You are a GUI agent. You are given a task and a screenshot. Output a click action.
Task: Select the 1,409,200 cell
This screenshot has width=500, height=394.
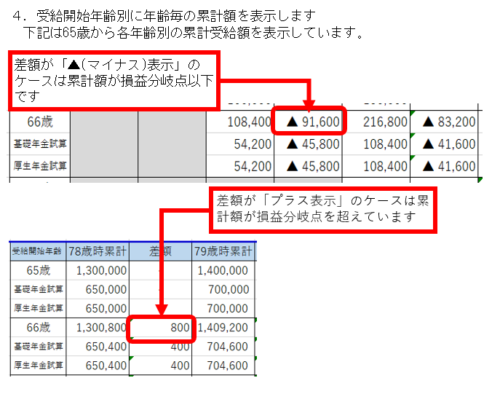[x=223, y=327]
